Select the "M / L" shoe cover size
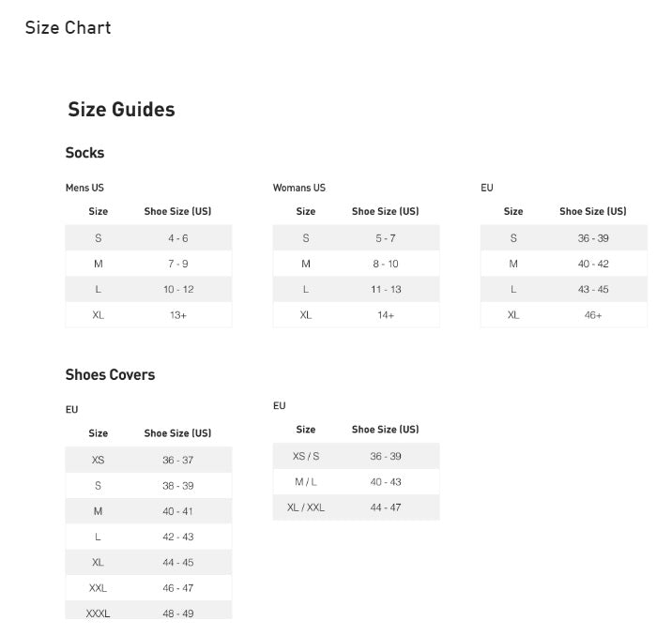This screenshot has height=636, width=672. (x=306, y=482)
